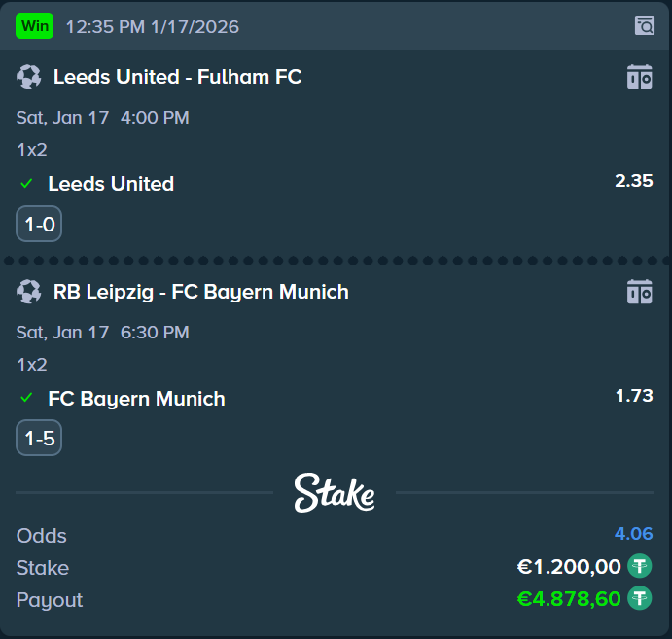Click green checkmark beside Leeds United selection
Viewport: 672px width, 639px height.
coord(27,184)
